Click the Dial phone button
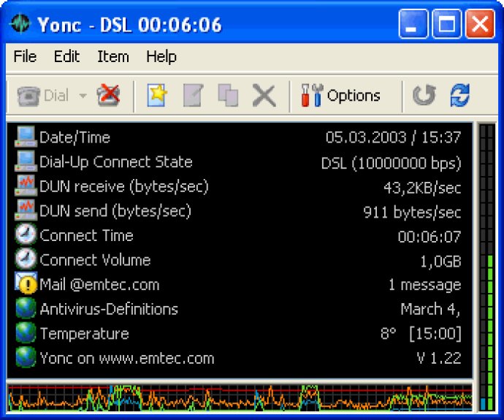The image size is (504, 420). (x=43, y=96)
